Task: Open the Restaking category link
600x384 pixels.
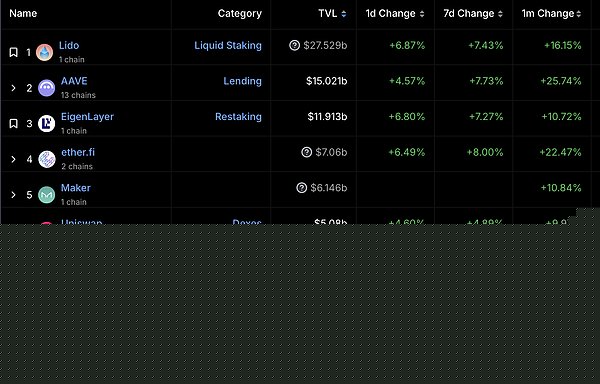Action: tap(238, 117)
